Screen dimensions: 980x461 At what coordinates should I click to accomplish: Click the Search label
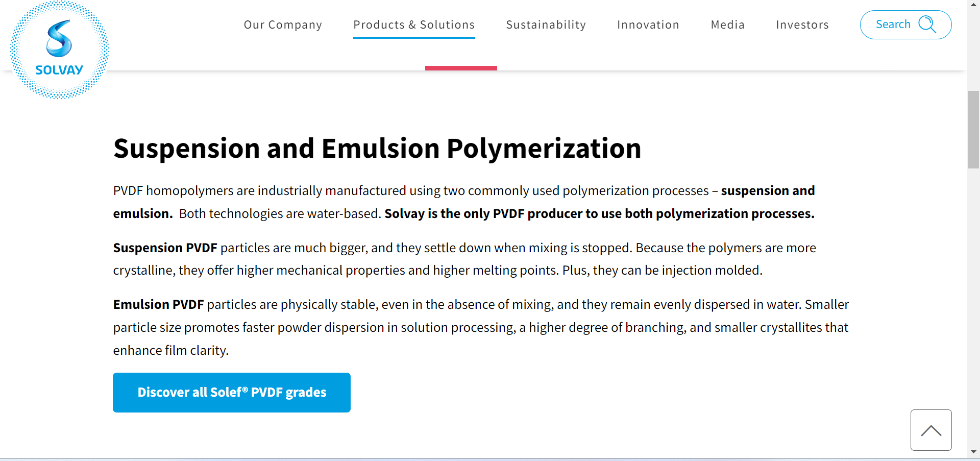[893, 25]
